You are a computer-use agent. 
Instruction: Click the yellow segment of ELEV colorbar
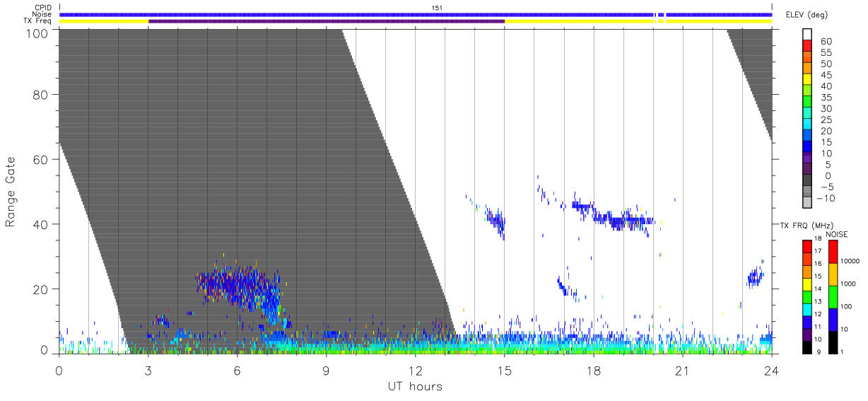(x=808, y=80)
